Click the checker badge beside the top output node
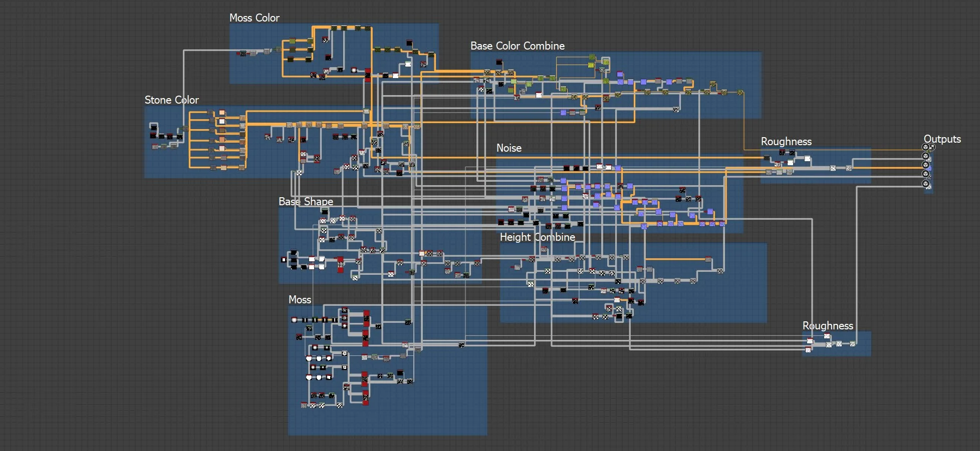Screen dimensions: 980x451 [932, 147]
